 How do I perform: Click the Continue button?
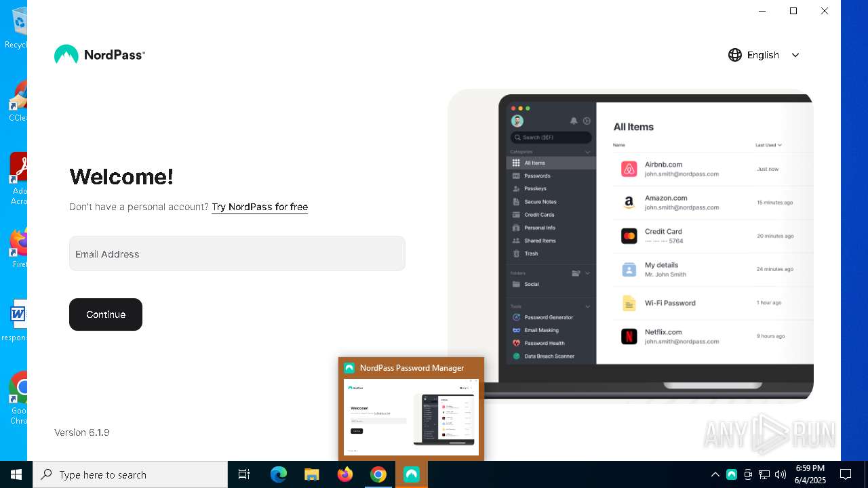(x=106, y=314)
